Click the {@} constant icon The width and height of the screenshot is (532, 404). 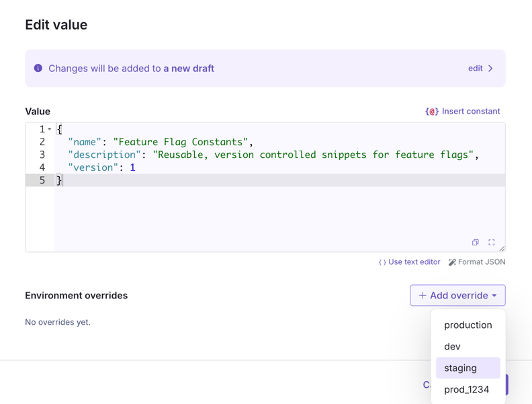coord(432,112)
